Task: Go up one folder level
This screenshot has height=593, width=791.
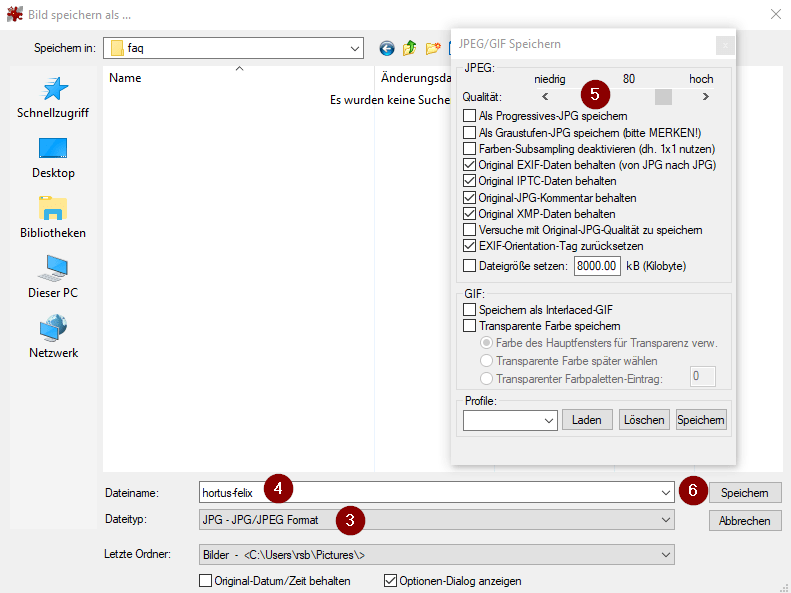Action: [x=410, y=48]
